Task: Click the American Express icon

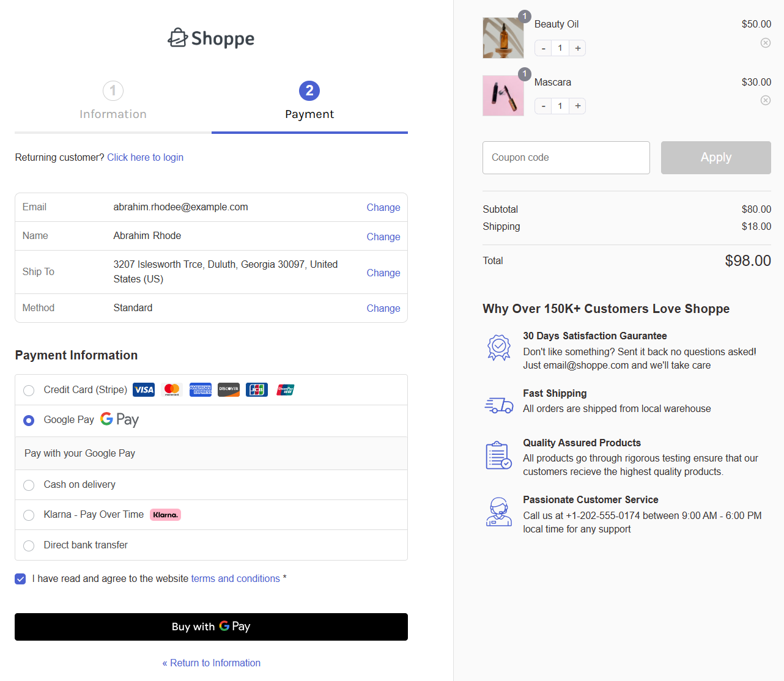Action: [201, 389]
